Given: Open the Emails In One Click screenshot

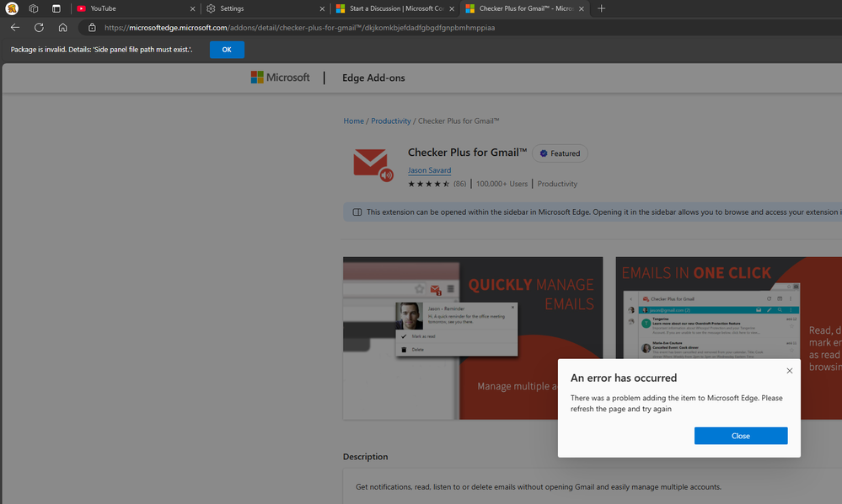Looking at the screenshot, I should tap(729, 338).
